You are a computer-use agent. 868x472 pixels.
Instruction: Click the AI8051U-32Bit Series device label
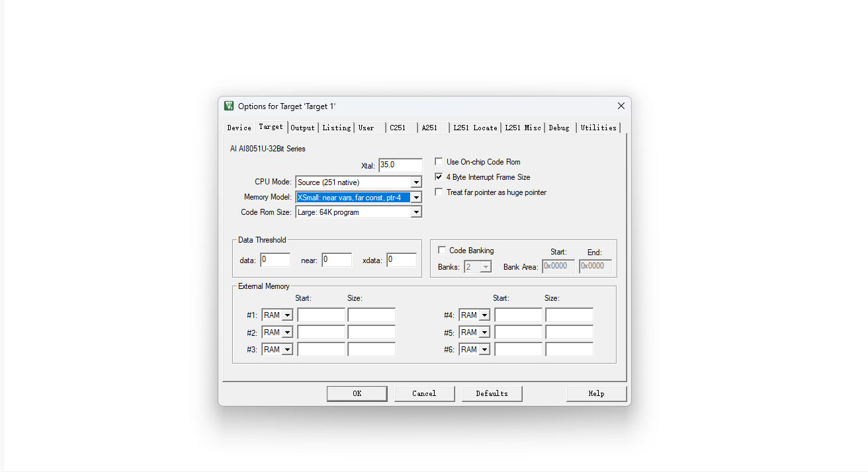click(268, 149)
